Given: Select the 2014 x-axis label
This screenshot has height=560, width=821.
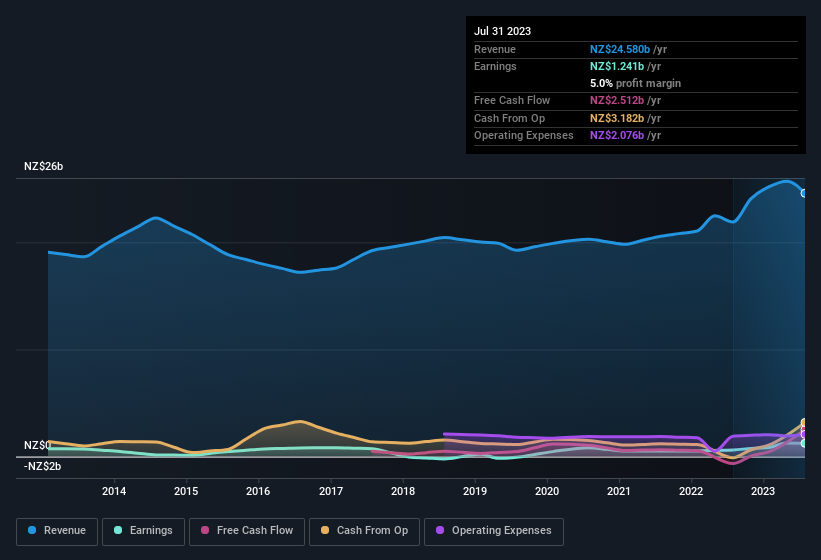Looking at the screenshot, I should point(114,491).
